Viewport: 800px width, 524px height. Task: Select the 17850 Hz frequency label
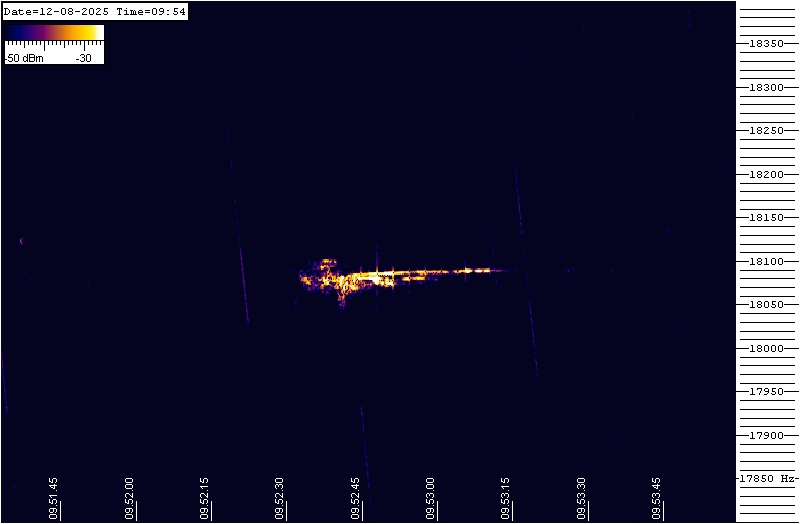[769, 479]
